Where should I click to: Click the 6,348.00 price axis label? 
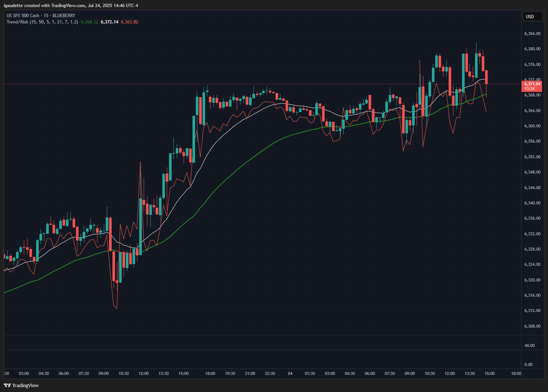tap(532, 172)
